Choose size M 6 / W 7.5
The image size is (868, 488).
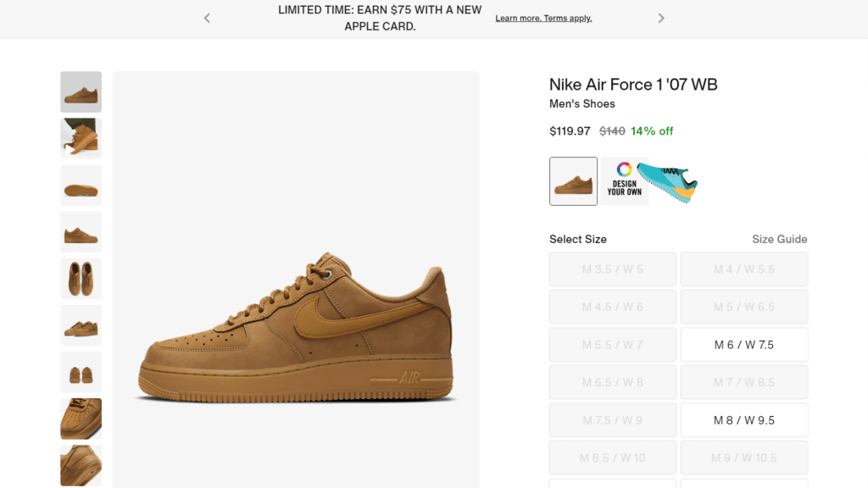point(744,345)
